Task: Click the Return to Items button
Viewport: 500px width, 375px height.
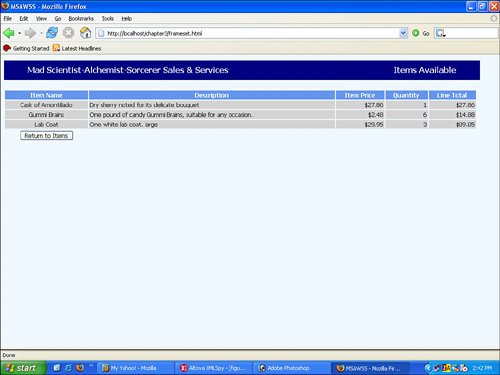Action: click(x=46, y=136)
